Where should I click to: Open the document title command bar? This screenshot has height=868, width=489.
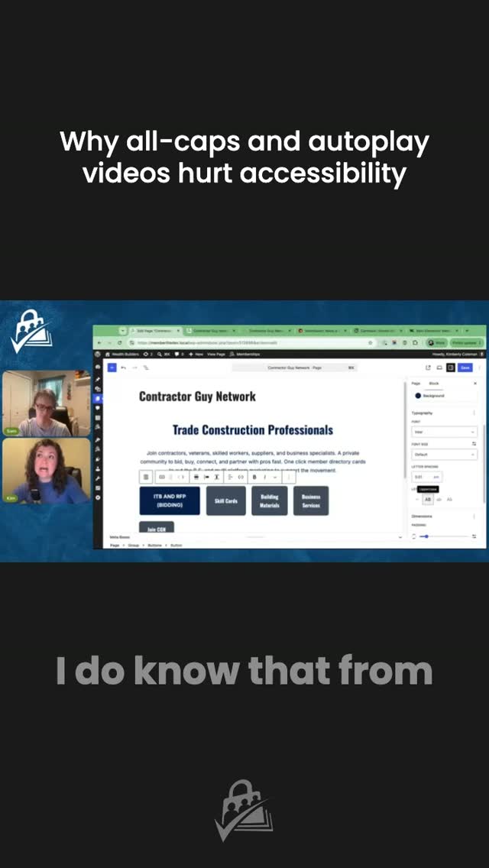294,368
